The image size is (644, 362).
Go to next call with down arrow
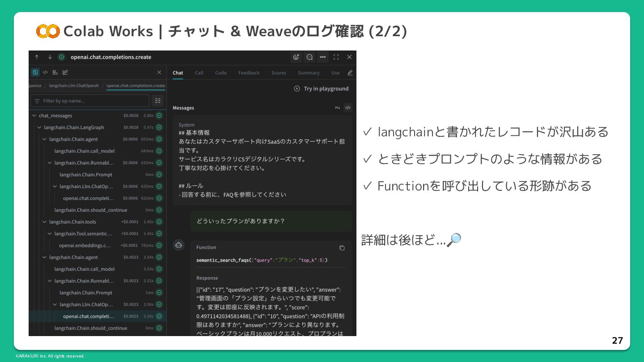[50, 57]
